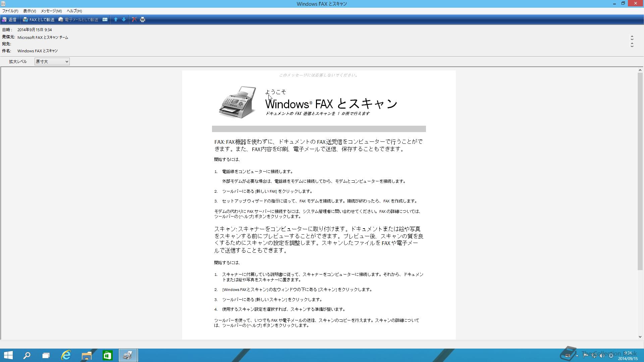Click the date value 2014年9月15日 9:34

pyautogui.click(x=35, y=30)
